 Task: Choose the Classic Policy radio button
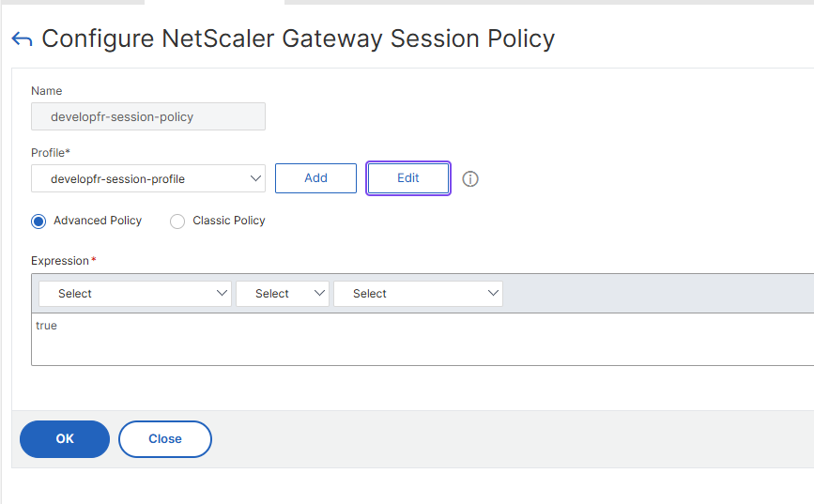177,221
